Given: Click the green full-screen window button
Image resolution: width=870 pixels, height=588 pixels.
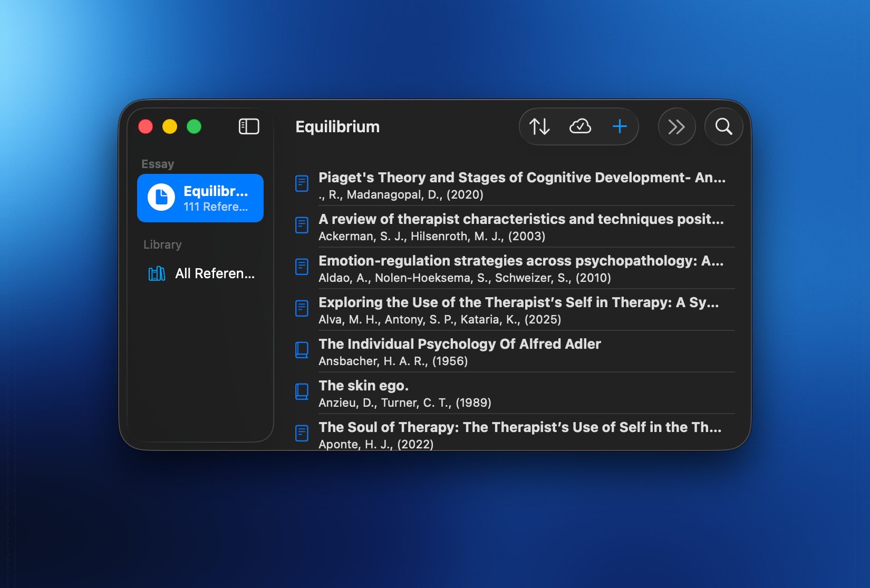Looking at the screenshot, I should (194, 126).
